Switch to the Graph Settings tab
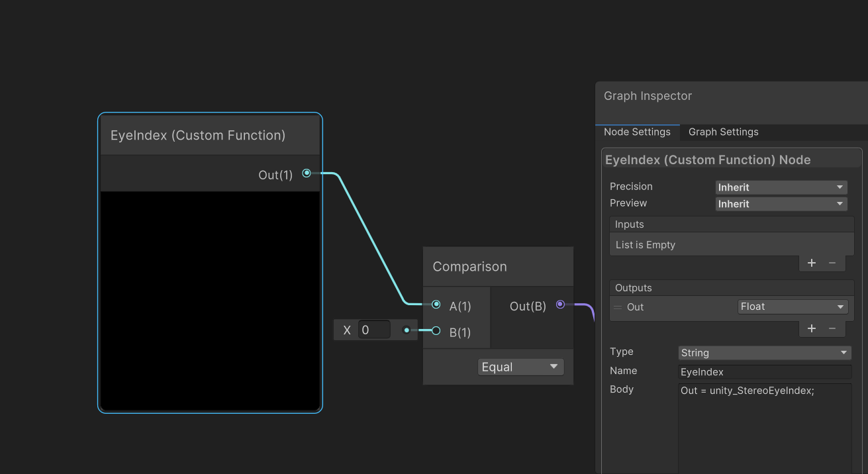This screenshot has height=474, width=868. (x=724, y=132)
